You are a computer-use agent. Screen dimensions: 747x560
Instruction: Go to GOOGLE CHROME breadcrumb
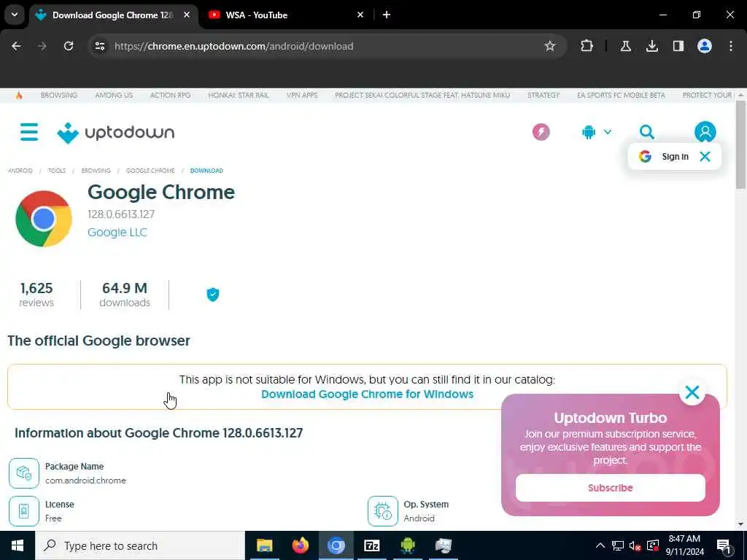[150, 171]
